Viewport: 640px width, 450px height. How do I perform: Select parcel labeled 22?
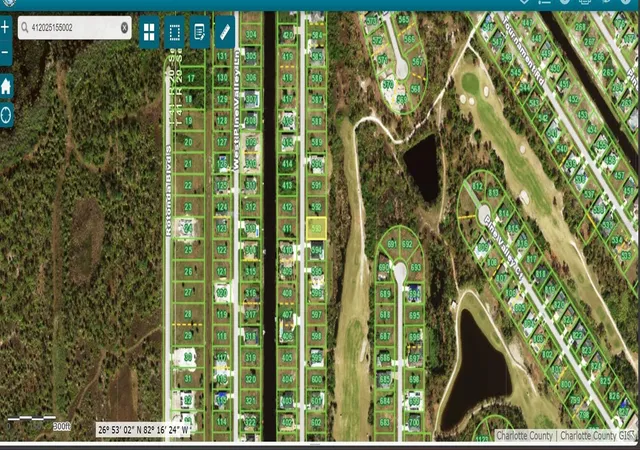click(x=188, y=185)
